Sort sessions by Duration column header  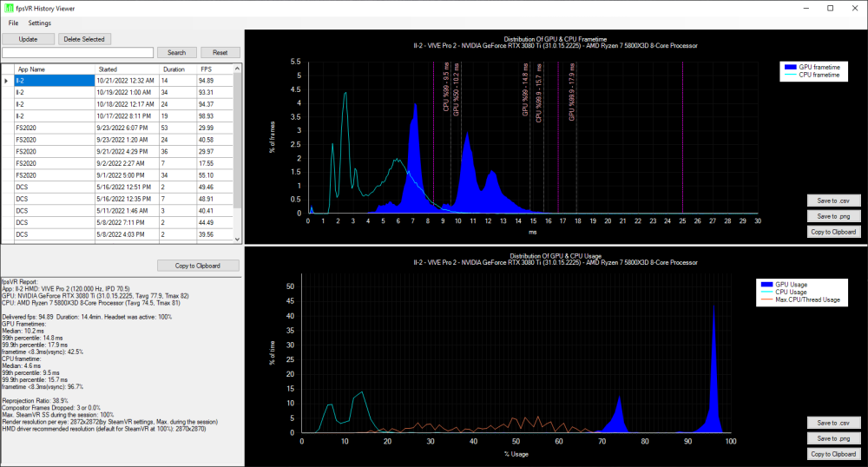pos(176,69)
